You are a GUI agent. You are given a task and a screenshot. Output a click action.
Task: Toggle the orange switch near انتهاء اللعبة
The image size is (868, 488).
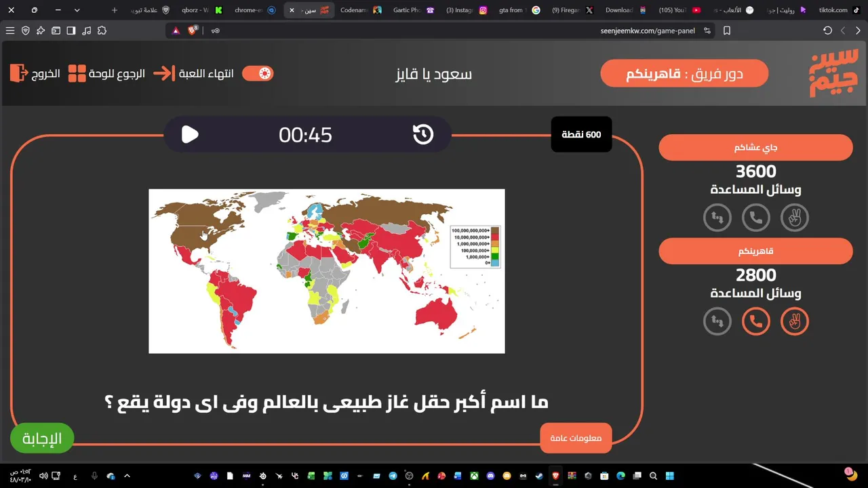pos(258,73)
